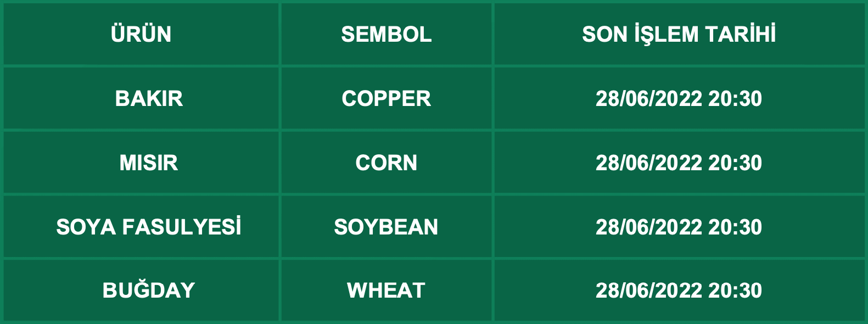The width and height of the screenshot is (868, 324).
Task: Select the BUĞDAY product cell
Action: click(x=149, y=290)
